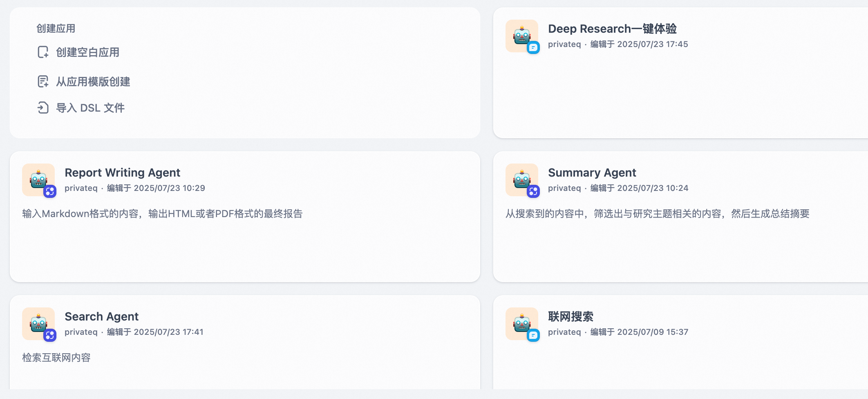
Task: Click agent badge on Report Writing Agent avatar
Action: [50, 191]
